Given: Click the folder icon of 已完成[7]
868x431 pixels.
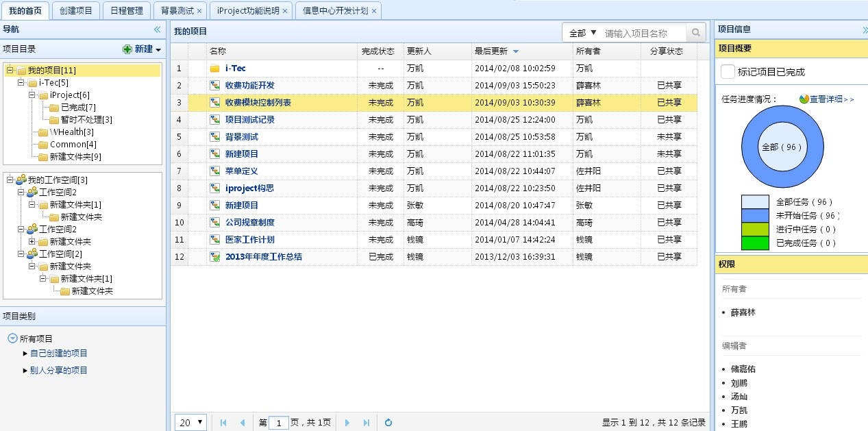Looking at the screenshot, I should pos(54,108).
